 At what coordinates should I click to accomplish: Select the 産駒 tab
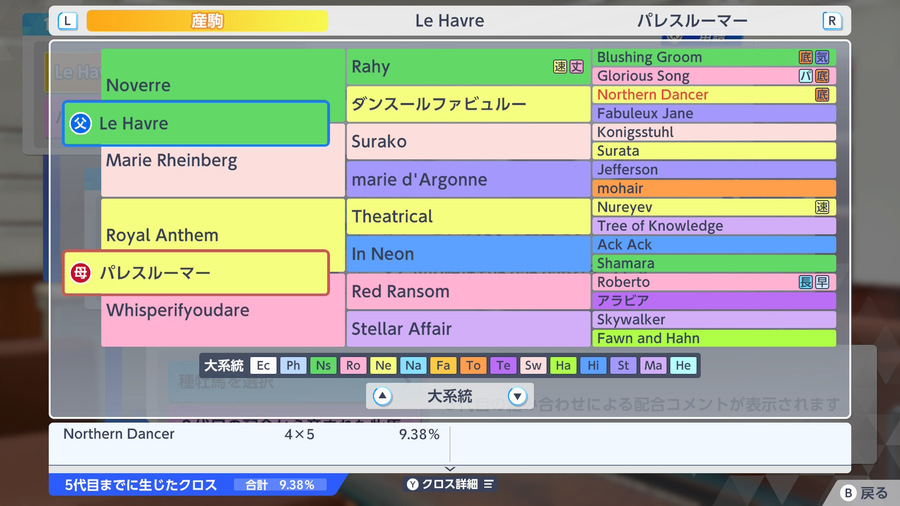click(x=207, y=21)
